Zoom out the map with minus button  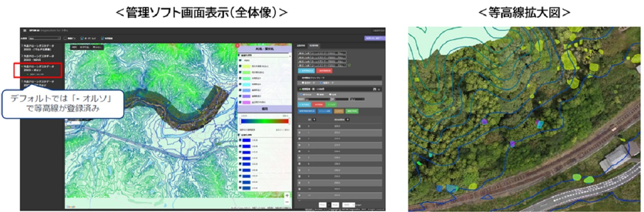[287, 201]
